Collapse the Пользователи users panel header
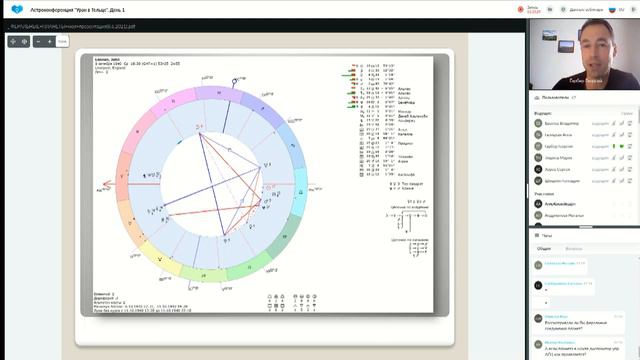The image size is (640, 360). coord(584,98)
